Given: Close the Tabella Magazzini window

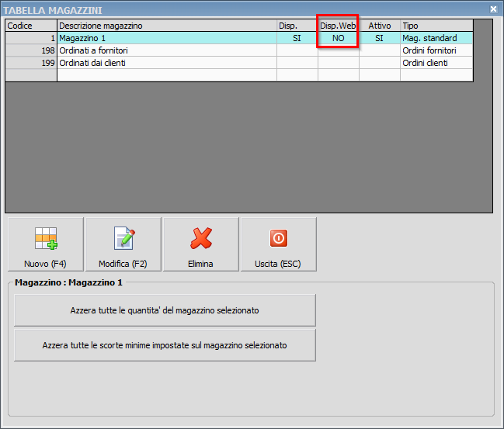Looking at the screenshot, I should [x=493, y=9].
